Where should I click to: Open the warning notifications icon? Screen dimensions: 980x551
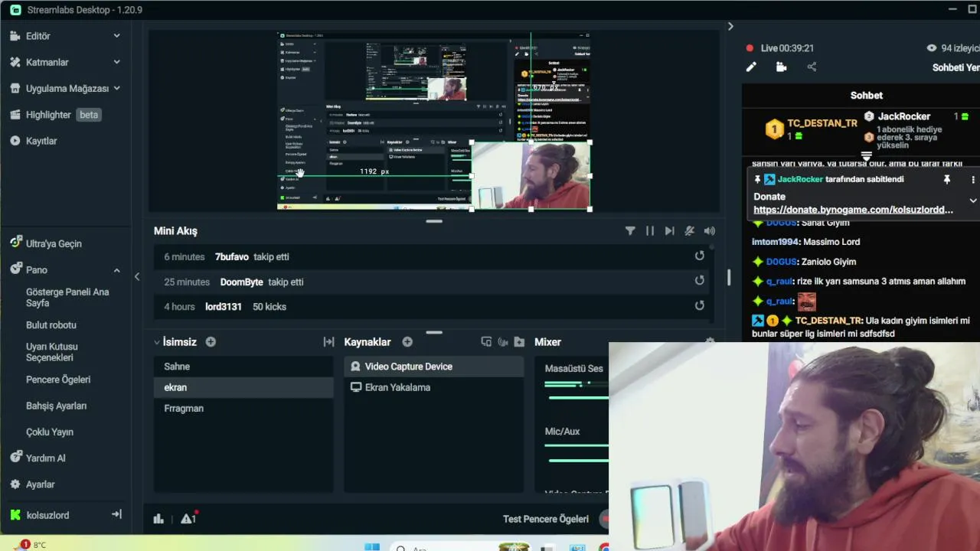[188, 518]
